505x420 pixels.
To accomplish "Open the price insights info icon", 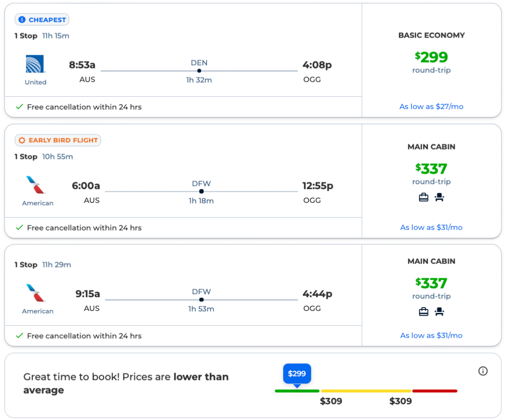I will 483,371.
